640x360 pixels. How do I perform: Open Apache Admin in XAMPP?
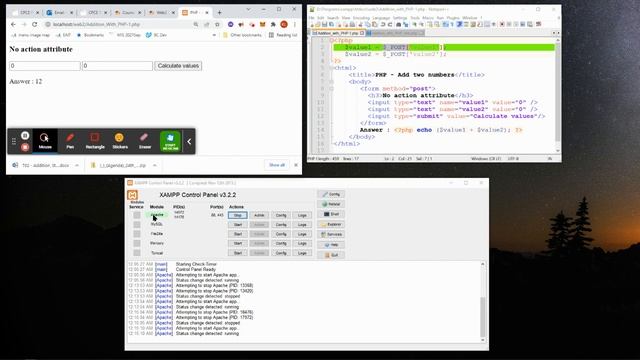click(259, 215)
